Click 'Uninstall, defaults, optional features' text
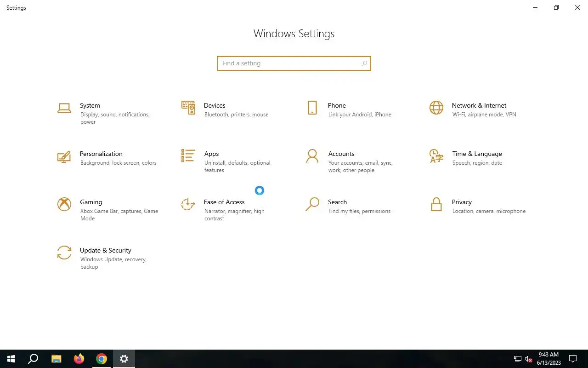588x368 pixels. click(237, 167)
